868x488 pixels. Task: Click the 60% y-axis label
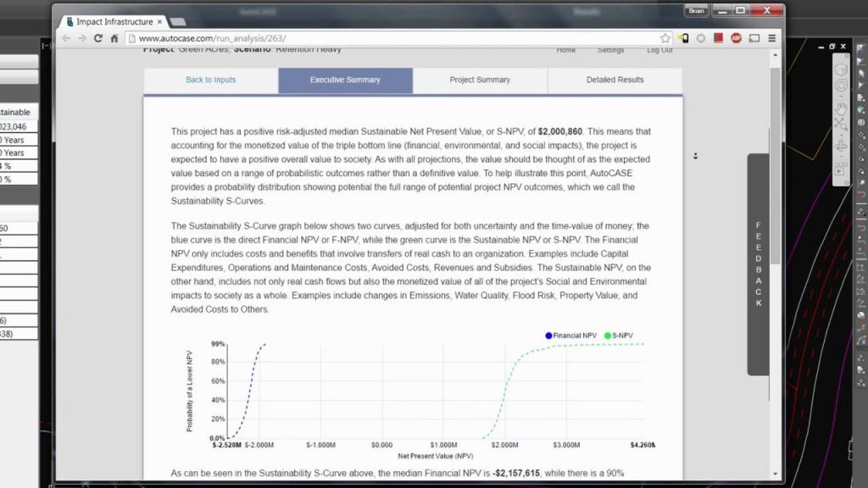[x=218, y=381]
